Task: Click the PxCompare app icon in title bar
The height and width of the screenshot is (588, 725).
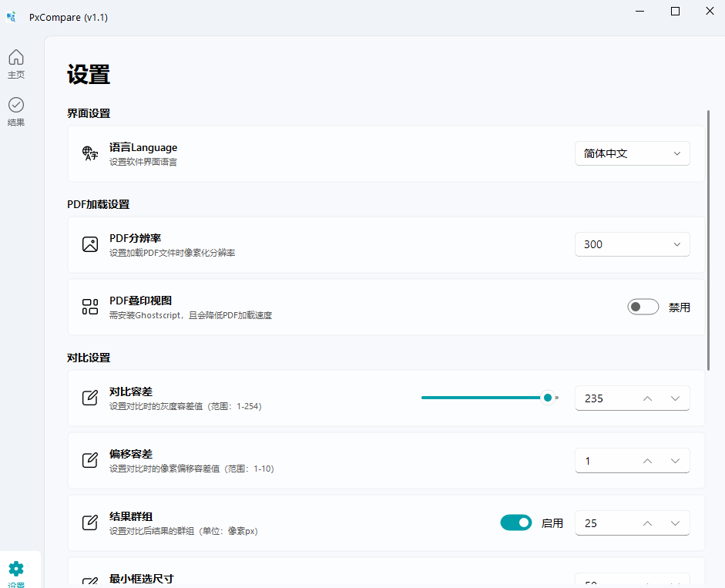Action: pyautogui.click(x=12, y=17)
